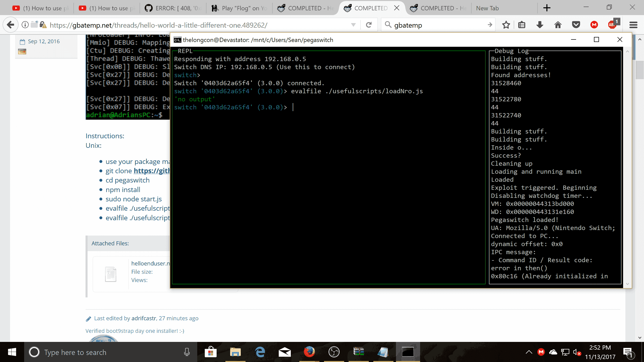Switch to the second 'How to use' YouTube tab
The height and width of the screenshot is (362, 644).
click(107, 8)
